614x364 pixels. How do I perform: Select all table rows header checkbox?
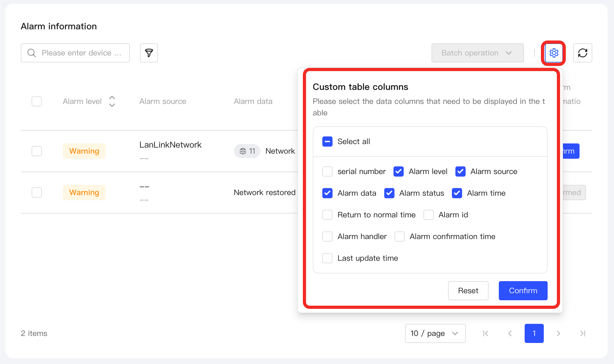pos(37,101)
